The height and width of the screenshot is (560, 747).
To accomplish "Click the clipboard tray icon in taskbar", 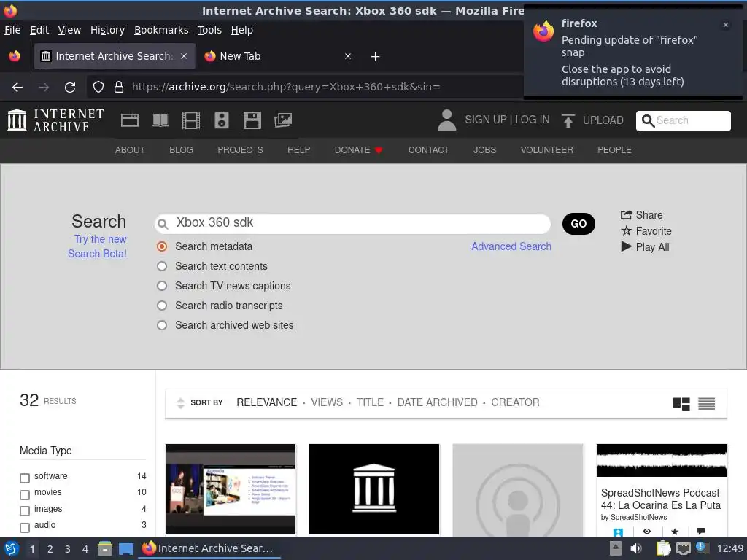I will click(663, 548).
